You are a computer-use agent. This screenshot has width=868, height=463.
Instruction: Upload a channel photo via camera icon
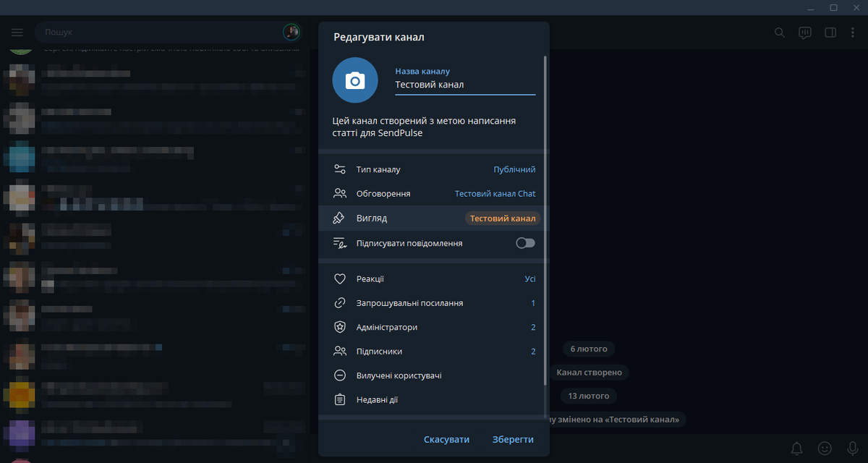coord(354,80)
